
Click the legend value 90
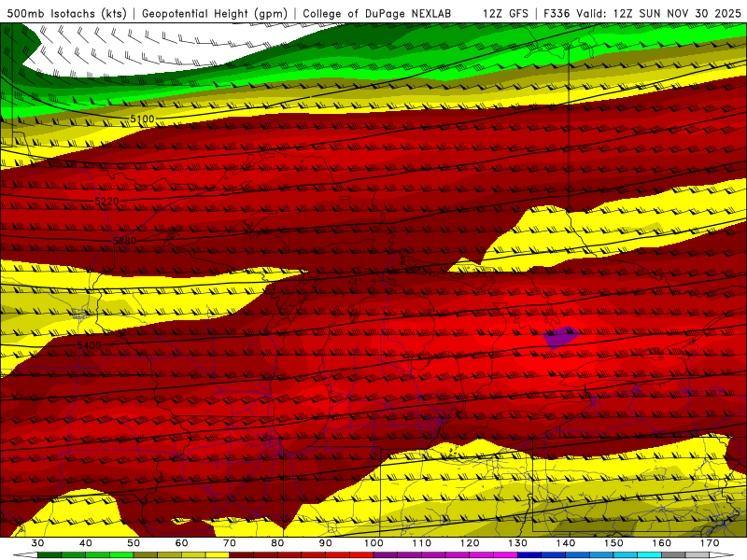pyautogui.click(x=326, y=543)
